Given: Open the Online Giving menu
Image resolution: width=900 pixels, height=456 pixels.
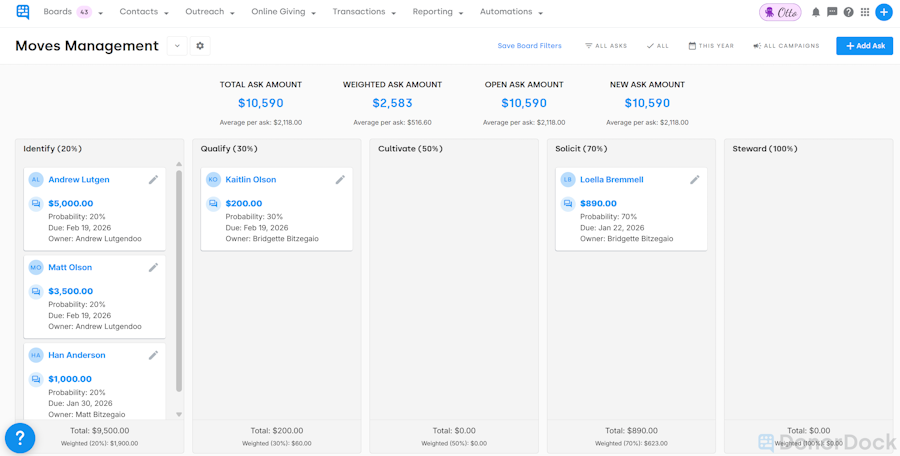Looking at the screenshot, I should pyautogui.click(x=284, y=12).
